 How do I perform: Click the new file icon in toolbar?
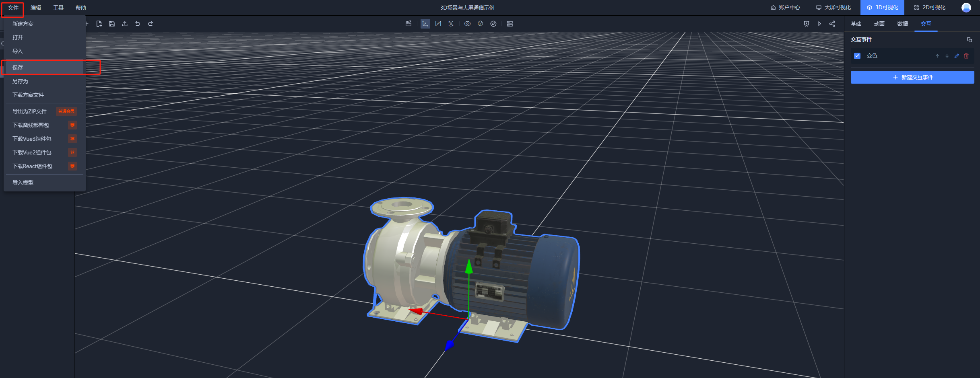[99, 24]
